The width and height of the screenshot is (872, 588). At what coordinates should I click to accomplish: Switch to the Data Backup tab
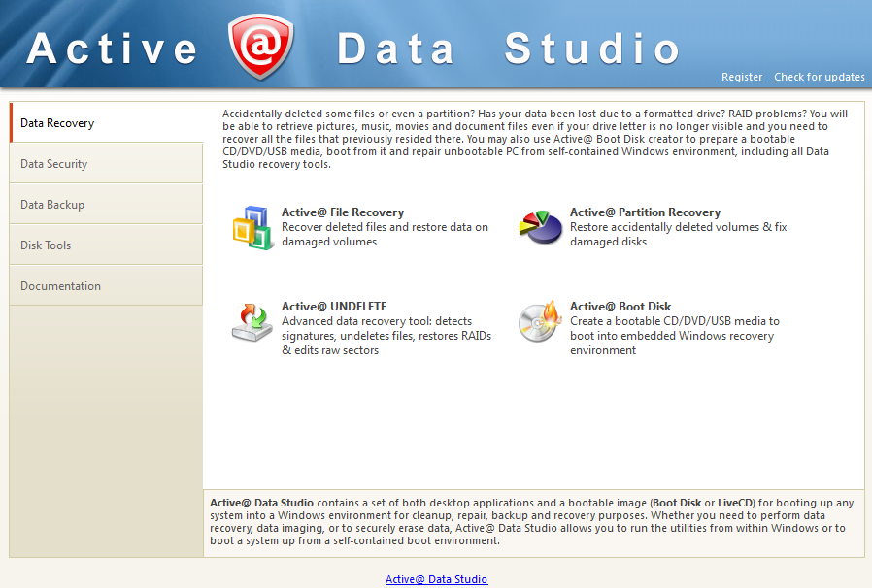106,204
